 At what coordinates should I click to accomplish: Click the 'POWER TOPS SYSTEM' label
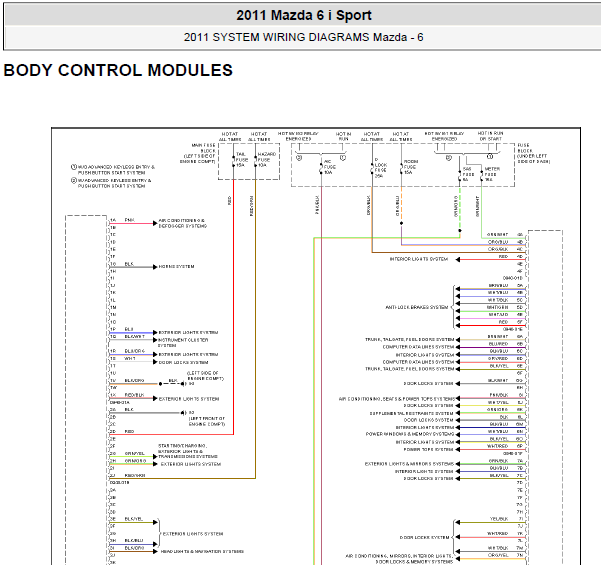[x=429, y=449]
